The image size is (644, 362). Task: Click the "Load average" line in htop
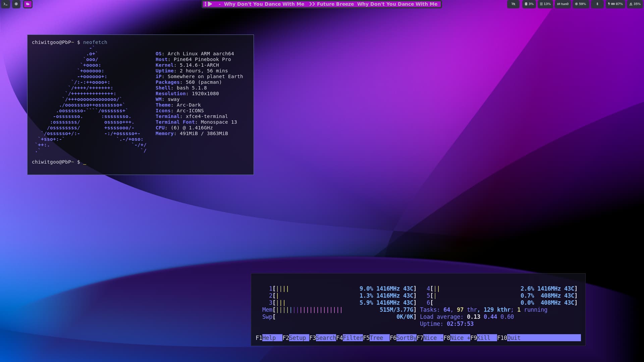tap(467, 317)
